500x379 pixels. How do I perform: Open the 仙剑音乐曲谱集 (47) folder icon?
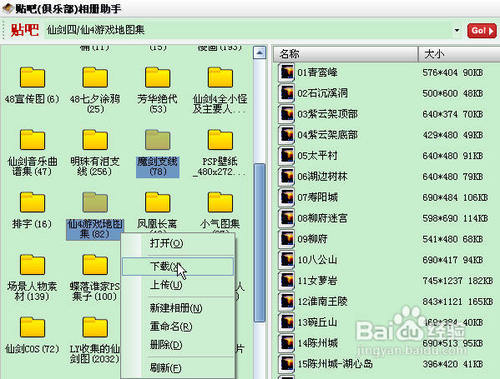pyautogui.click(x=32, y=140)
